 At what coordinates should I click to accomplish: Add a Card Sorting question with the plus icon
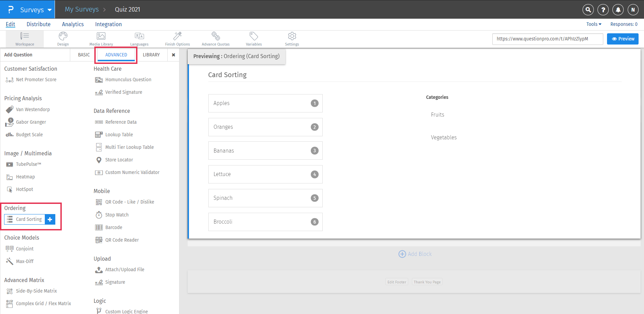[x=50, y=219]
